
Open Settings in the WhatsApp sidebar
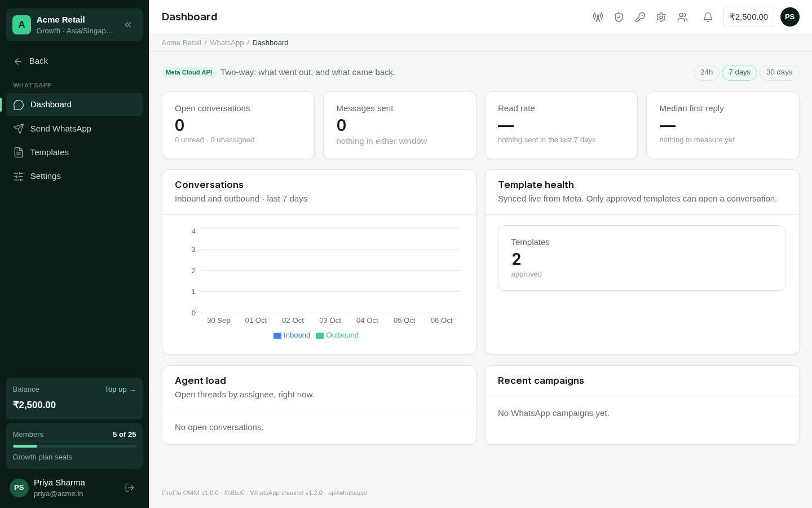(x=74, y=176)
